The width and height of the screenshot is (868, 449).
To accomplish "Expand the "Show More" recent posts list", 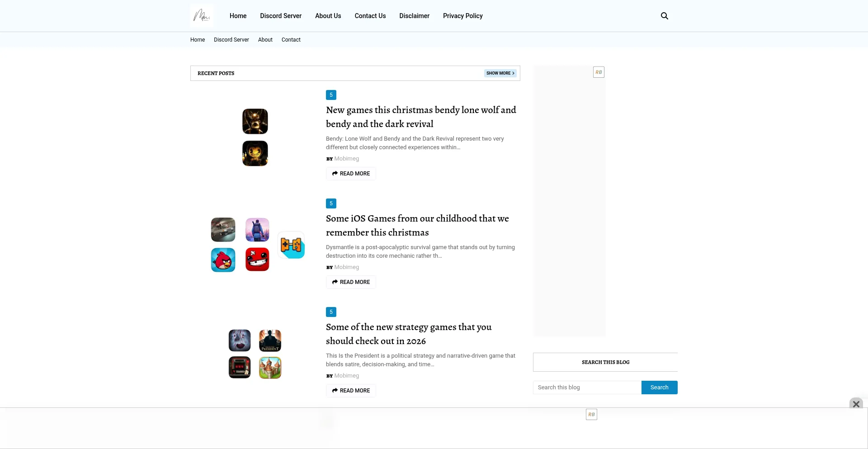I will point(500,73).
